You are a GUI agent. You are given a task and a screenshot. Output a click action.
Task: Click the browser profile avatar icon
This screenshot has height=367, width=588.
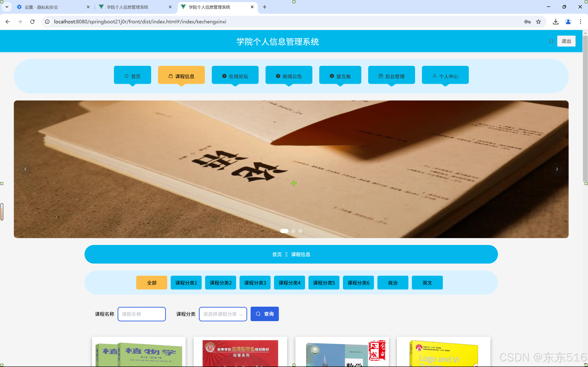point(568,22)
